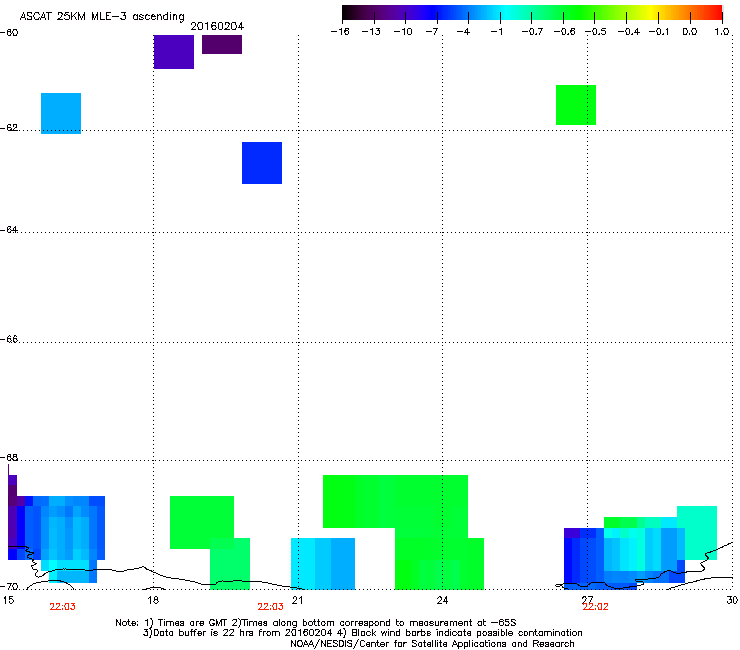The image size is (740, 650).
Task: Click the -10 color bar label
Action: (403, 32)
